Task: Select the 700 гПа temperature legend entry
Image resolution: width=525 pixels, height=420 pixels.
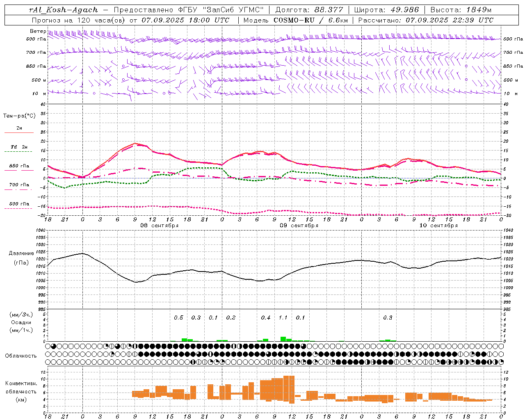Action: pyautogui.click(x=19, y=185)
